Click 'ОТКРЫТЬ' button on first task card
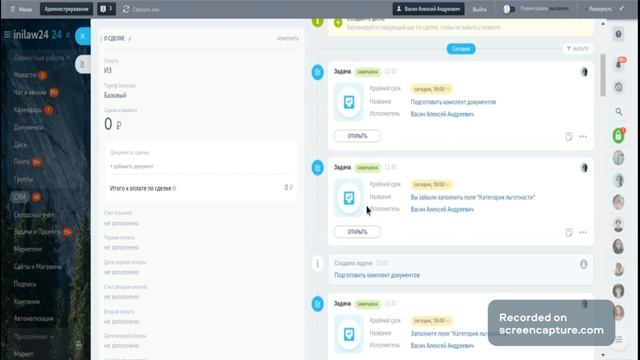 click(x=357, y=136)
